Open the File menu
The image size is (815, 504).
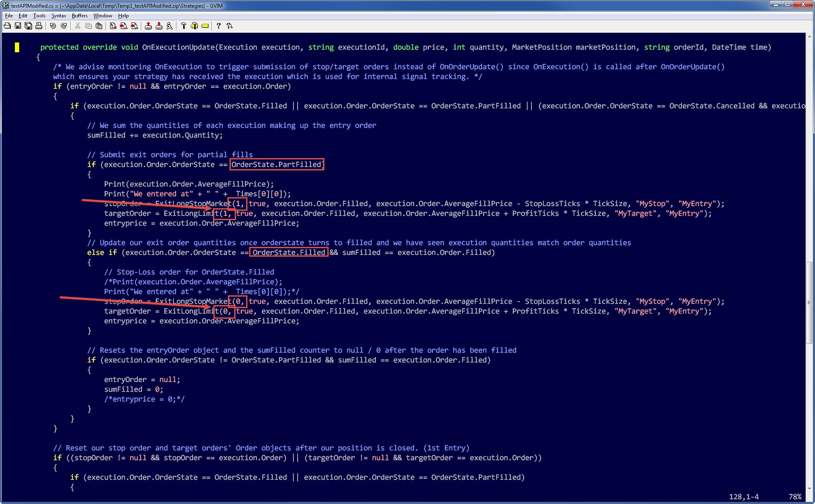[9, 16]
